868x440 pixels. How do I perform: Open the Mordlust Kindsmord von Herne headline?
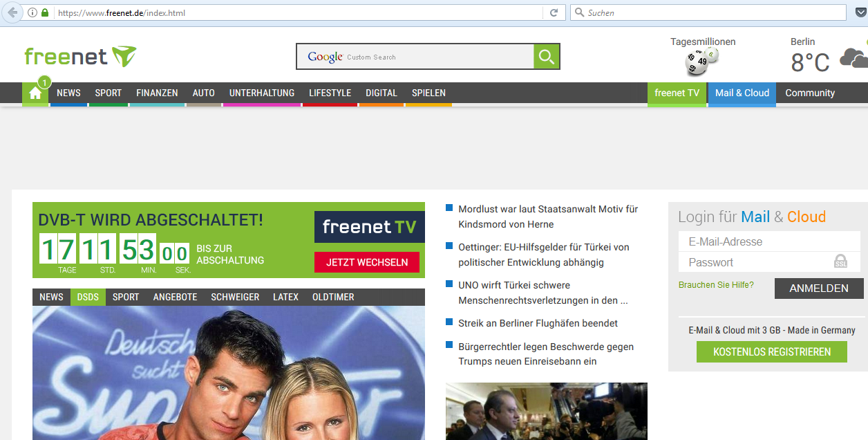[548, 217]
